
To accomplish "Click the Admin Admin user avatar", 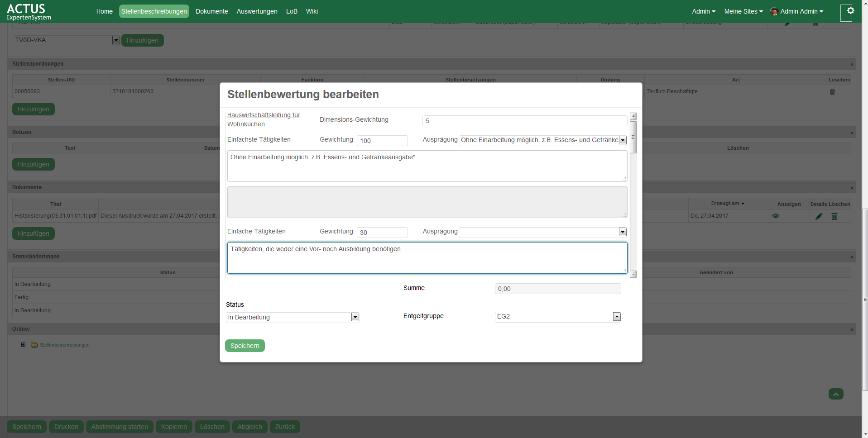I will [x=774, y=12].
